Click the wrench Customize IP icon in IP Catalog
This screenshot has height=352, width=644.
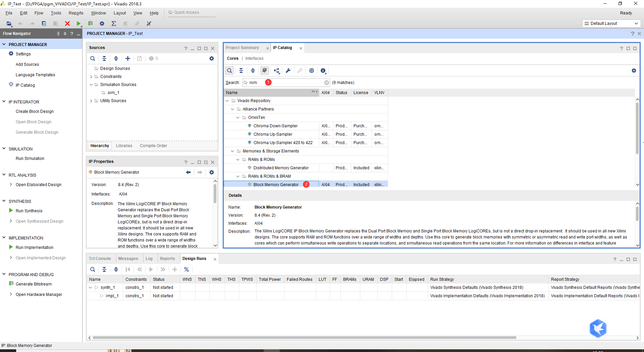(x=288, y=71)
